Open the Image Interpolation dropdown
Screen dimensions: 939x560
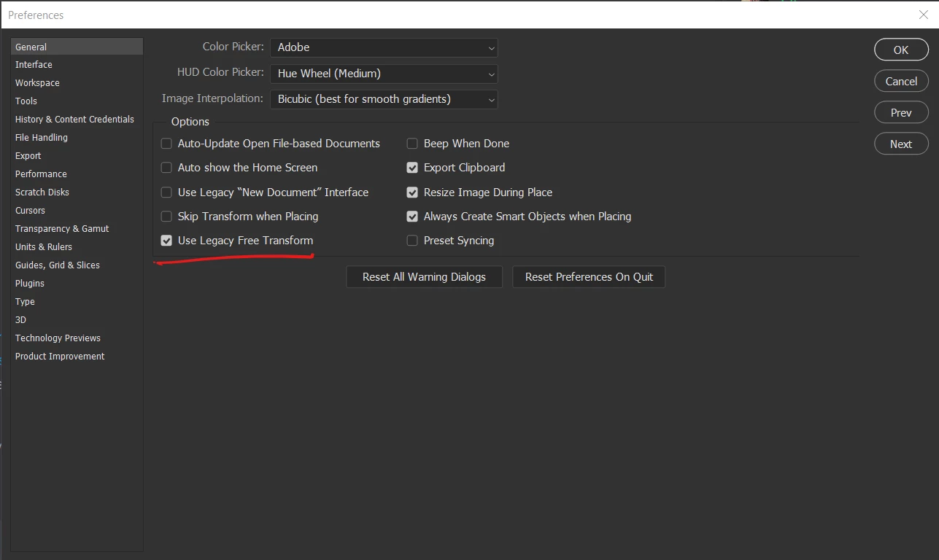click(384, 99)
